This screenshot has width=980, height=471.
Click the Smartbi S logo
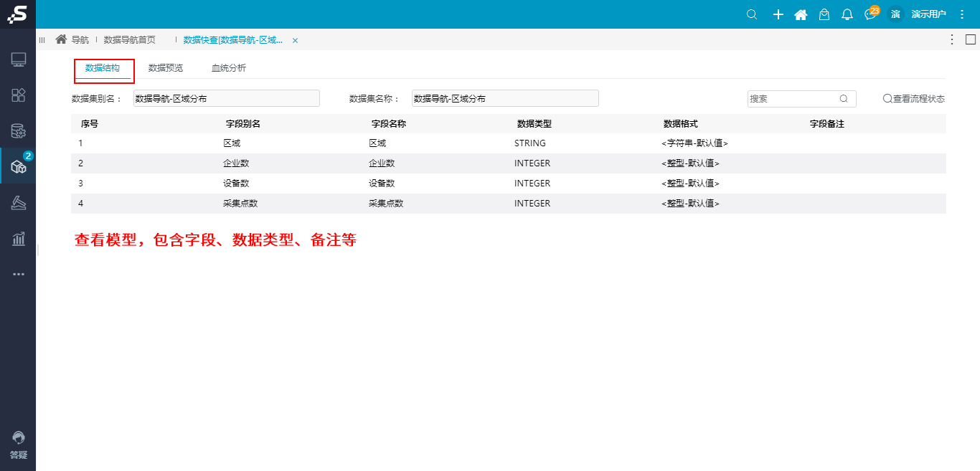(17, 14)
